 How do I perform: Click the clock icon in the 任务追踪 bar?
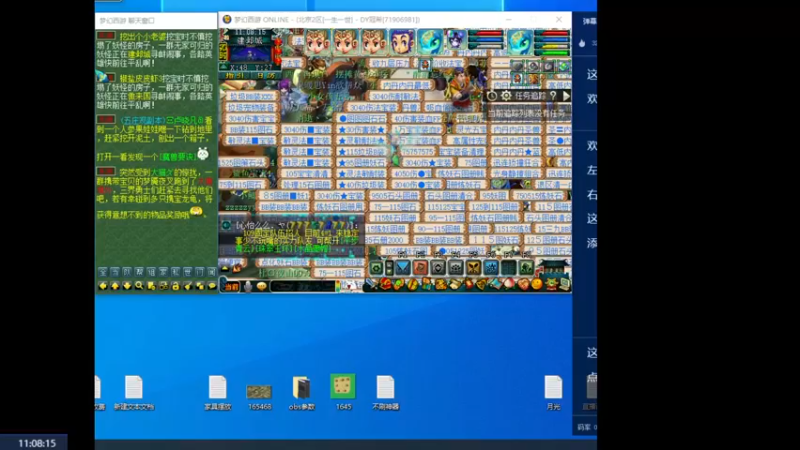click(492, 96)
